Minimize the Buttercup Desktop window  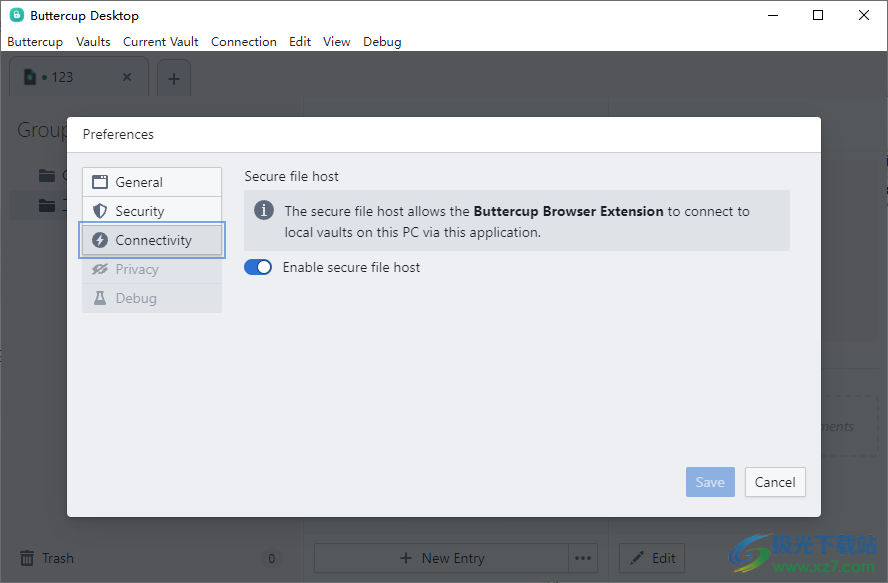click(773, 15)
